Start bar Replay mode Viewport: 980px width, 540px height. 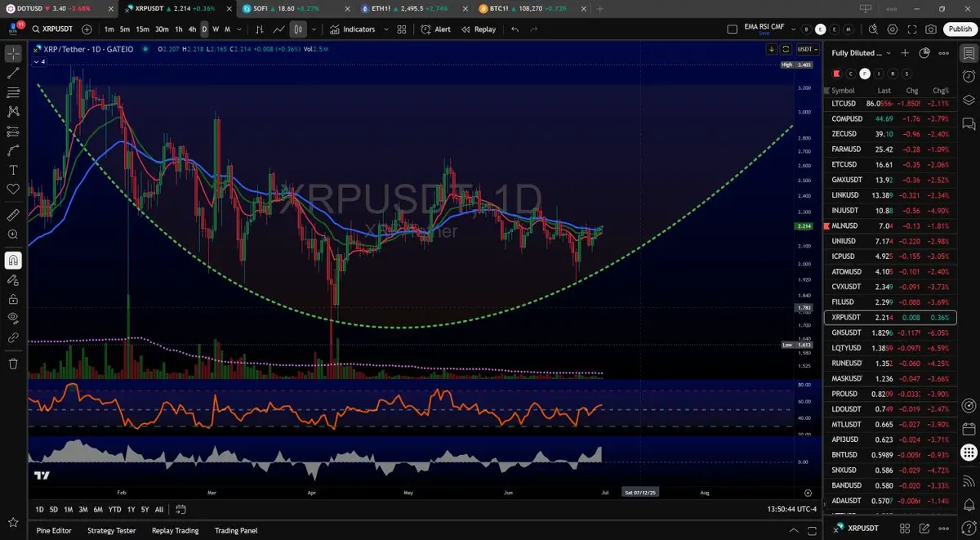point(479,29)
